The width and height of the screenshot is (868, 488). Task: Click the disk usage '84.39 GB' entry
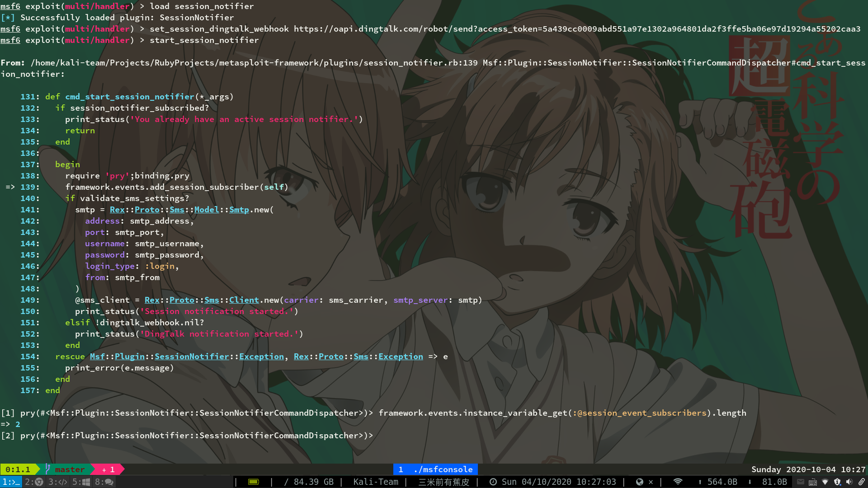click(309, 482)
